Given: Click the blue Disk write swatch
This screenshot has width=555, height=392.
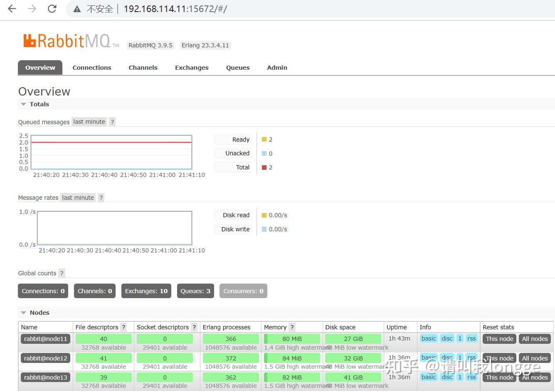Looking at the screenshot, I should pyautogui.click(x=264, y=229).
